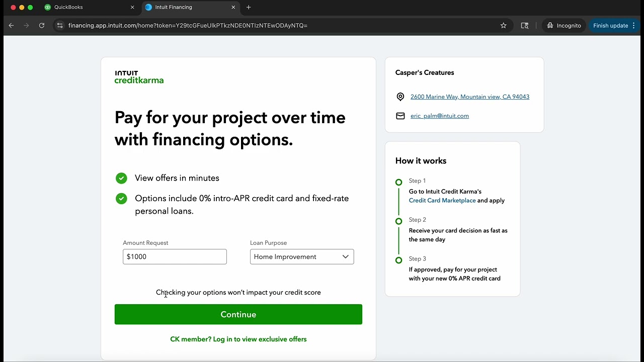Click the Amount Request input field

(175, 257)
